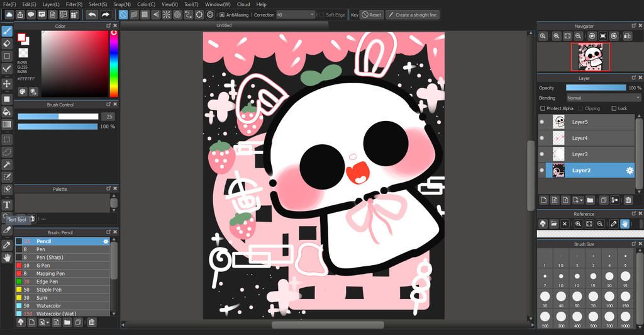The image size is (644, 335).
Task: Pick a hue on the rainbow color bar
Action: 114,64
